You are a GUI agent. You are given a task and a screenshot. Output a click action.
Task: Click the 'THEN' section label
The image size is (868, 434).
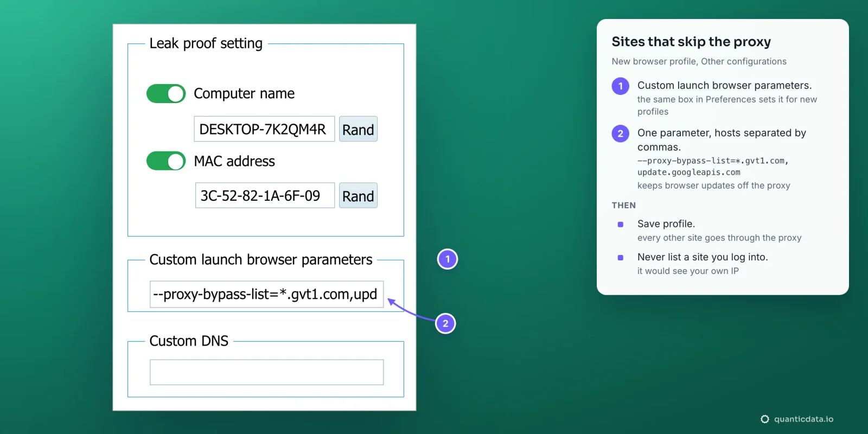tap(623, 205)
